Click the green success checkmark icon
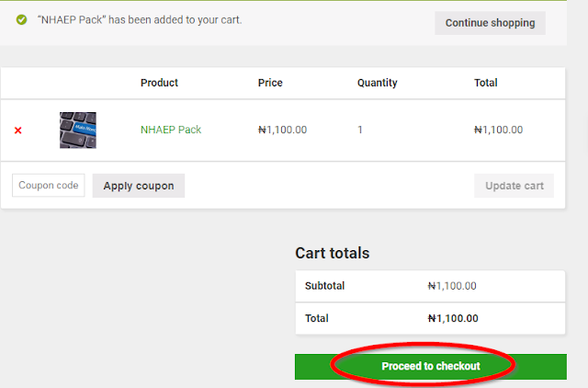 click(21, 19)
